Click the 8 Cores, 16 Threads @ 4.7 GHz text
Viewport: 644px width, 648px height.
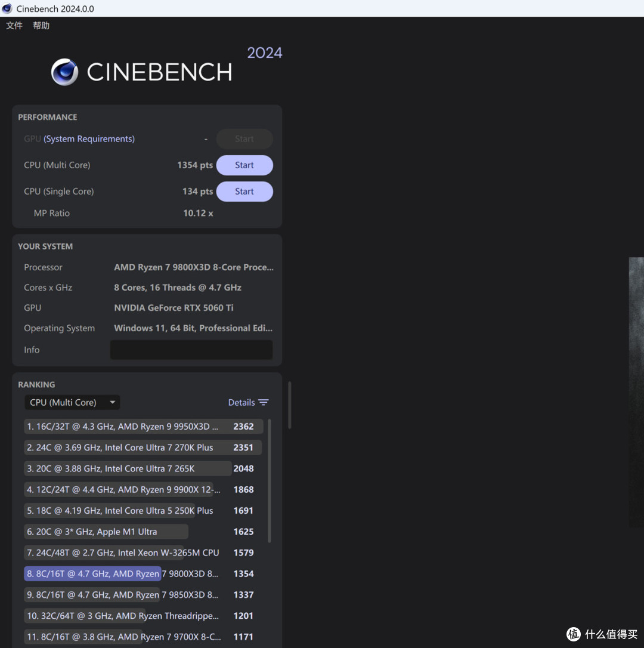[178, 288]
